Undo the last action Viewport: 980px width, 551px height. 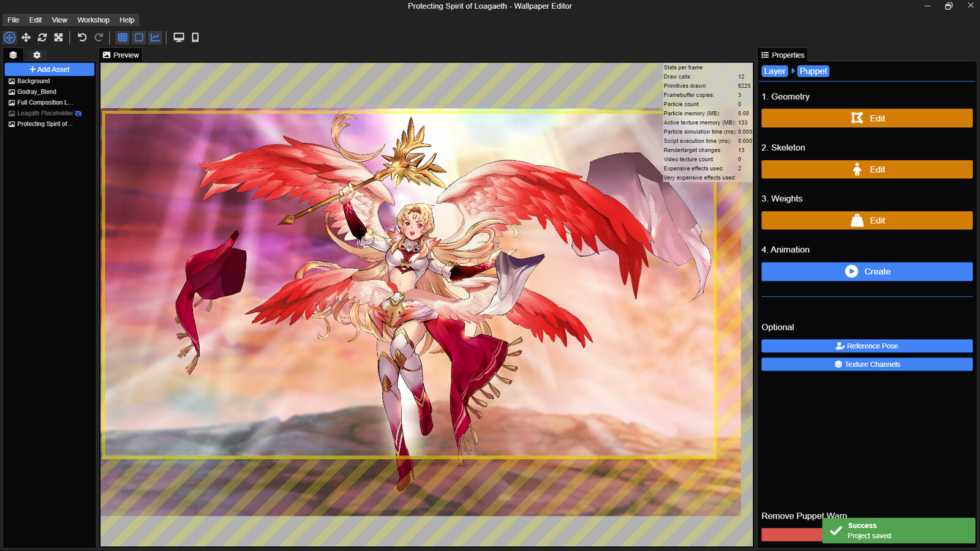point(82,37)
